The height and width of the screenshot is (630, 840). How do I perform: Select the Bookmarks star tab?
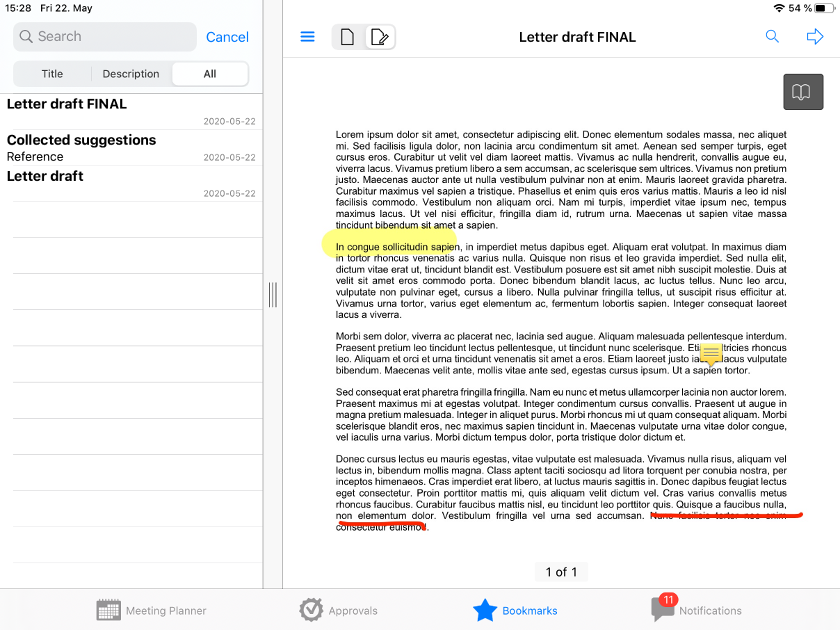(515, 611)
